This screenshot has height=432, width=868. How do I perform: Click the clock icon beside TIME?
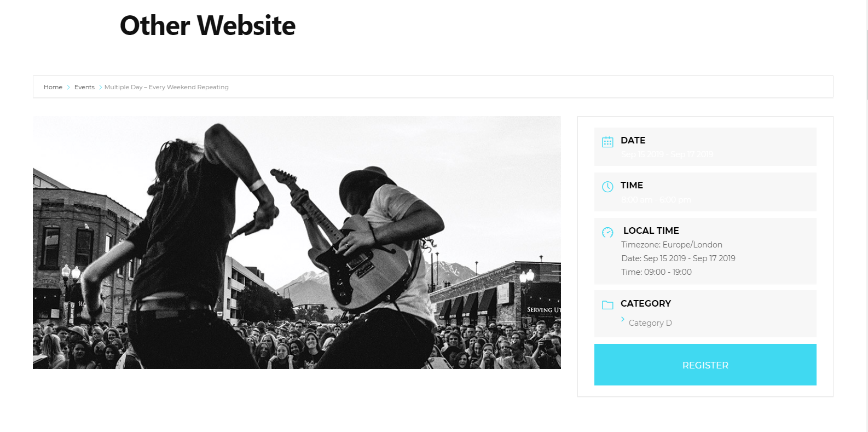click(x=607, y=187)
